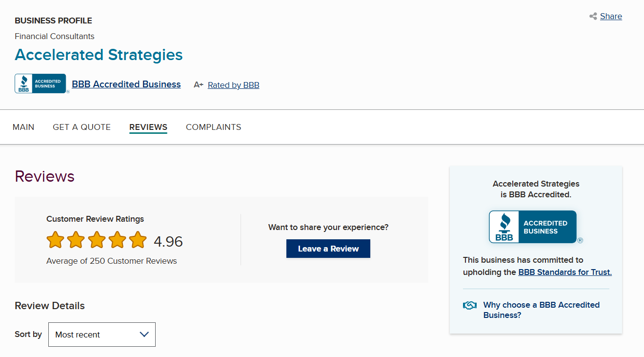
Task: Open the Share link
Action: click(611, 17)
